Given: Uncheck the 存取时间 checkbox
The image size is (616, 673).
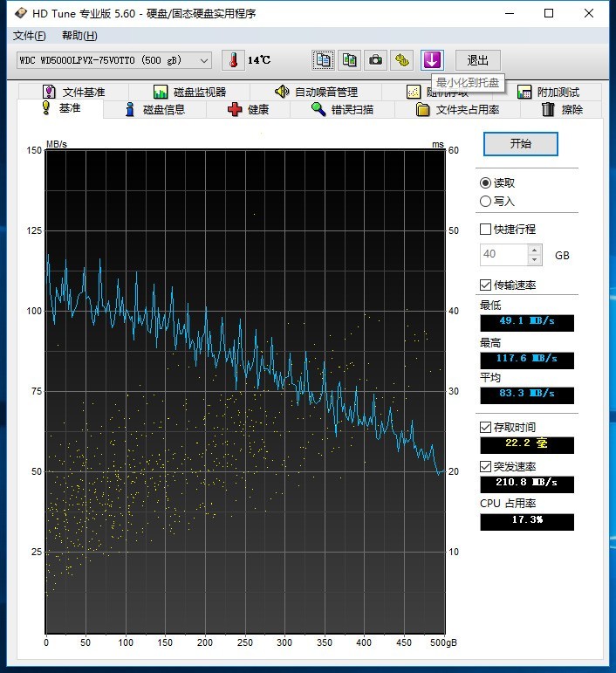Looking at the screenshot, I should point(486,428).
